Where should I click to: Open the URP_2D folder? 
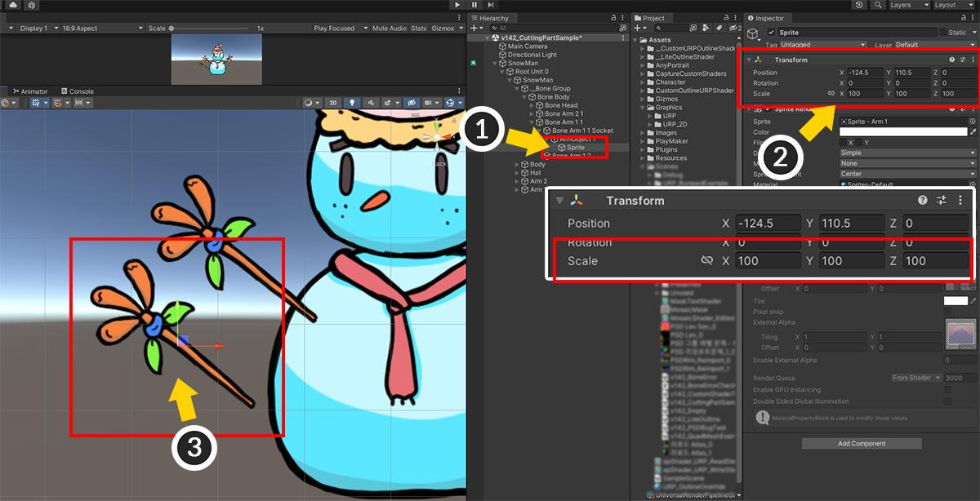pos(669,124)
